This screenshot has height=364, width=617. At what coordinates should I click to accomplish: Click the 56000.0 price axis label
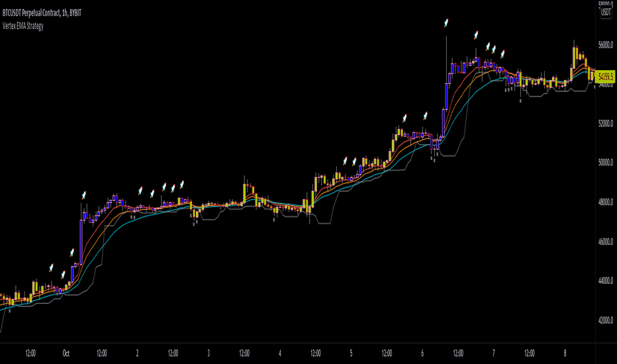(606, 45)
